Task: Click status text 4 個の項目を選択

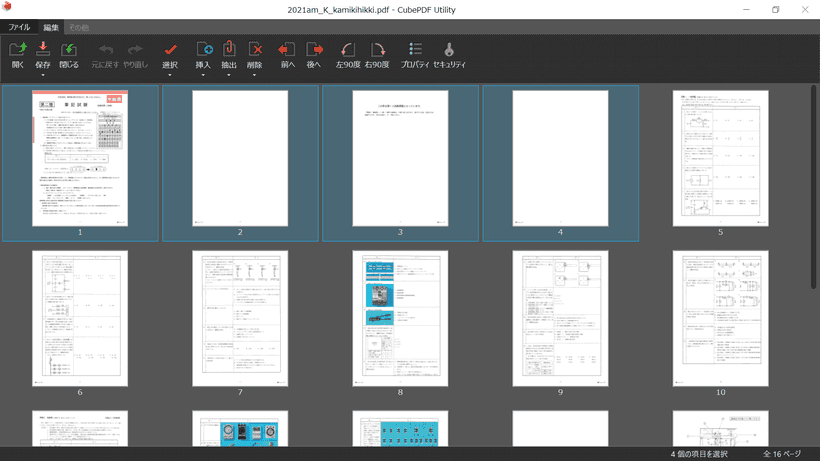Action: click(699, 454)
